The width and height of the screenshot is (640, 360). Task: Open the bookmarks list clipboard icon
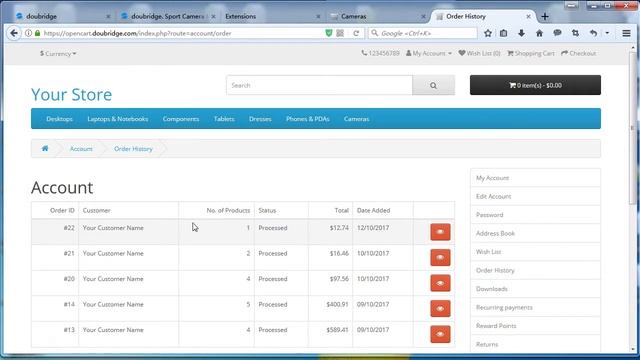503,33
